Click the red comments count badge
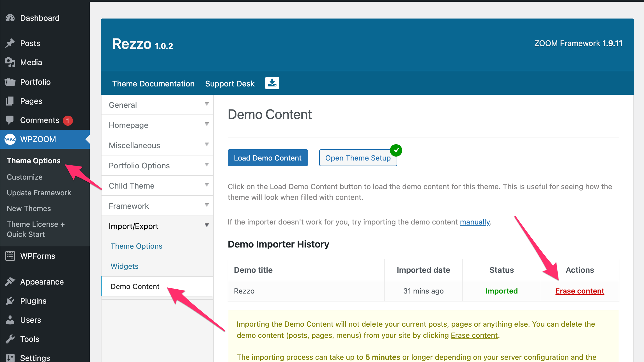The image size is (644, 362). pos(68,120)
